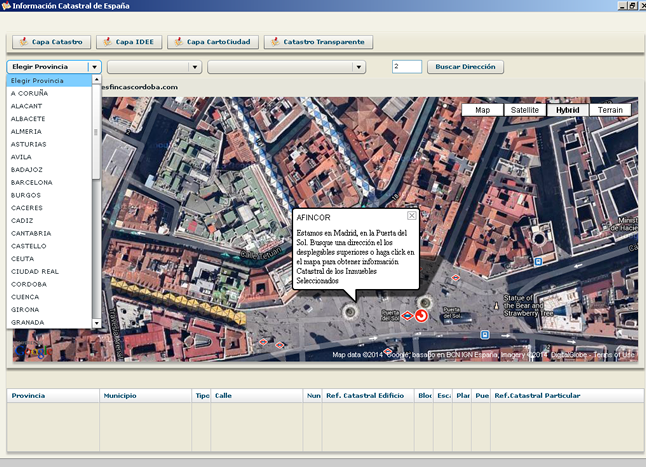Pick CEUTA in province list
The image size is (646, 467).
[49, 259]
